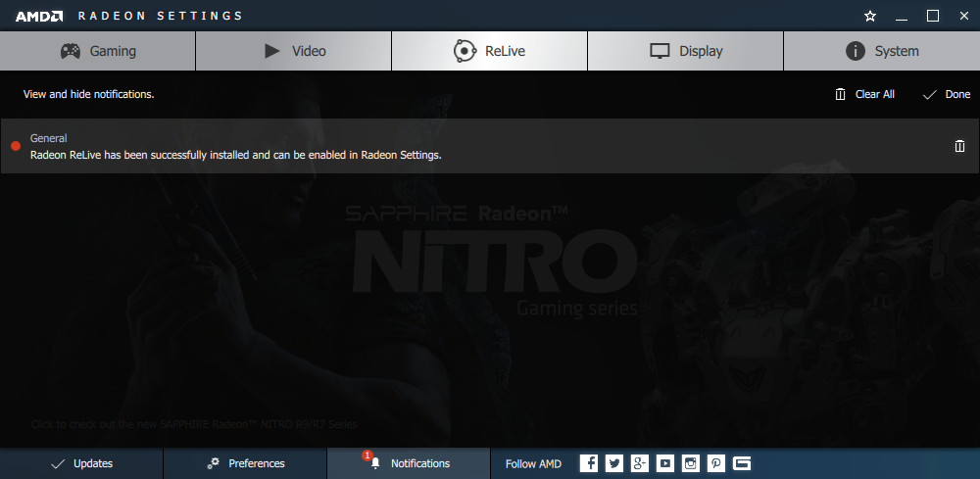The image size is (980, 479).
Task: Open AMD's Twitter page
Action: click(x=614, y=463)
